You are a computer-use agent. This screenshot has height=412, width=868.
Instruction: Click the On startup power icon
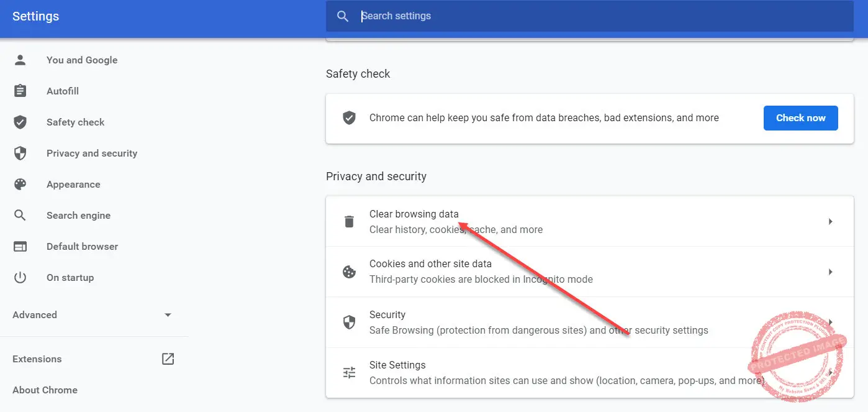point(20,278)
